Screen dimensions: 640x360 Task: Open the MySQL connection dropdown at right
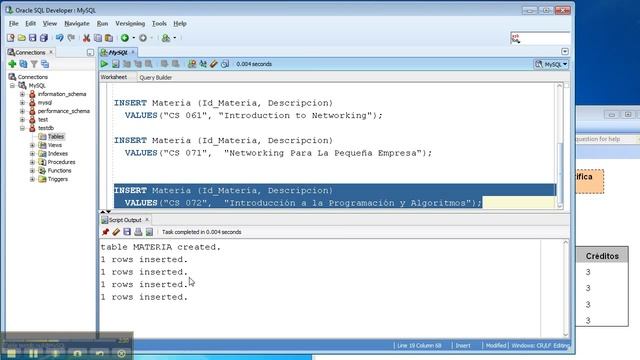pos(551,64)
